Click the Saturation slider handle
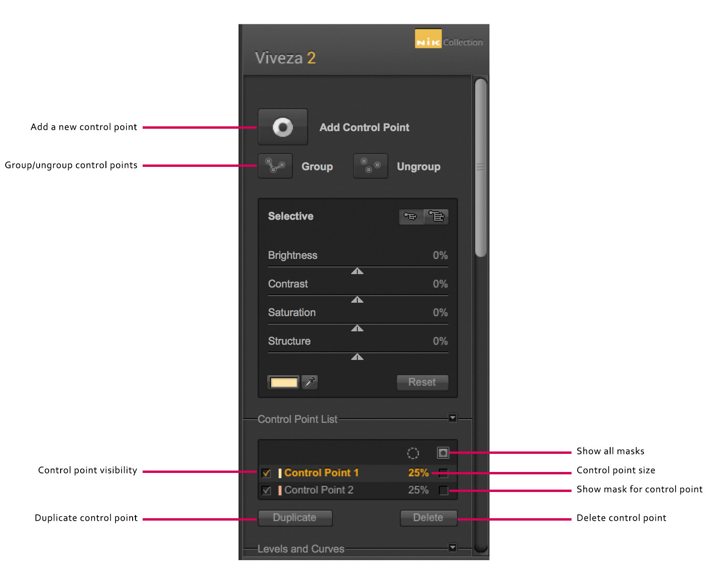 coord(357,328)
